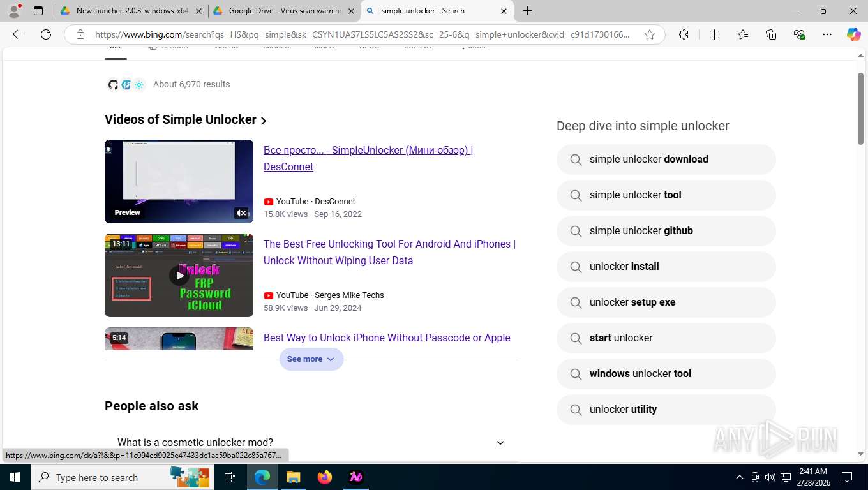Select the simple unlocker Search tab
This screenshot has width=868, height=490.
(x=437, y=11)
